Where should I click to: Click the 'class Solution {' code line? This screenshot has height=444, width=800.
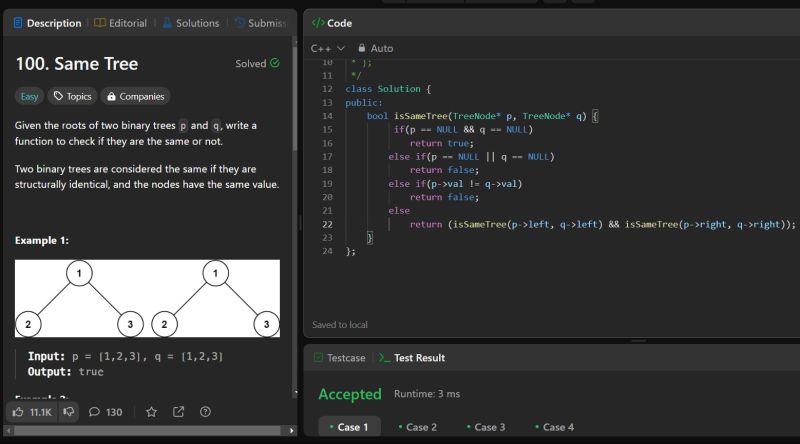pyautogui.click(x=388, y=89)
